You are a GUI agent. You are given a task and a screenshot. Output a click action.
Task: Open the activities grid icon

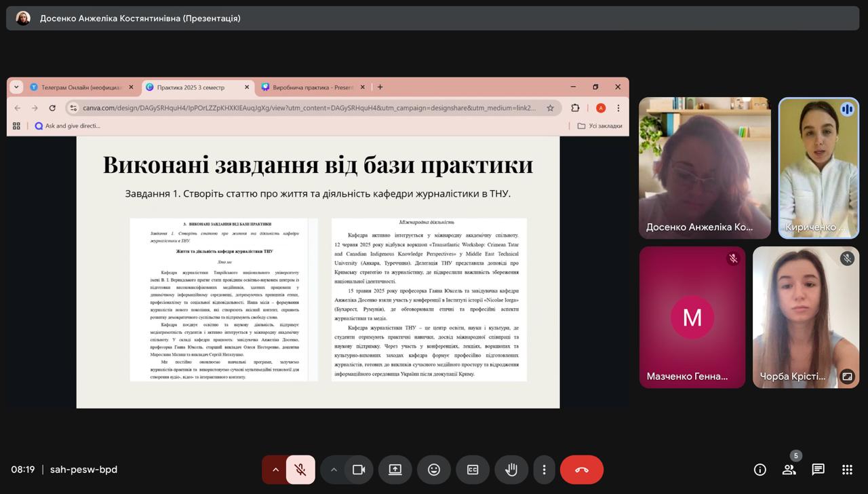pyautogui.click(x=847, y=470)
